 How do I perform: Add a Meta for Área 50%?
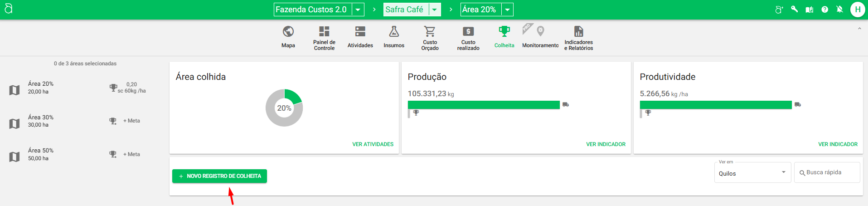131,154
